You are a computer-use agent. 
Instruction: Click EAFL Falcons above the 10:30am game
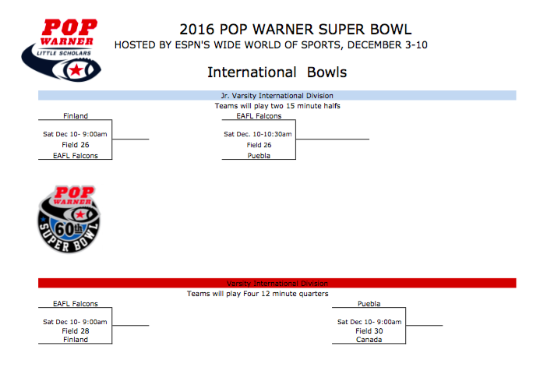[259, 116]
